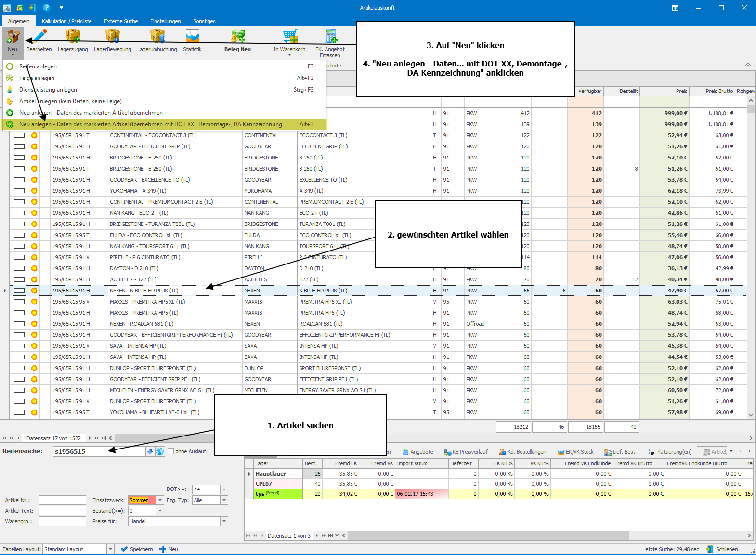
Task: Open the Platzierung(en) tab
Action: (x=670, y=452)
